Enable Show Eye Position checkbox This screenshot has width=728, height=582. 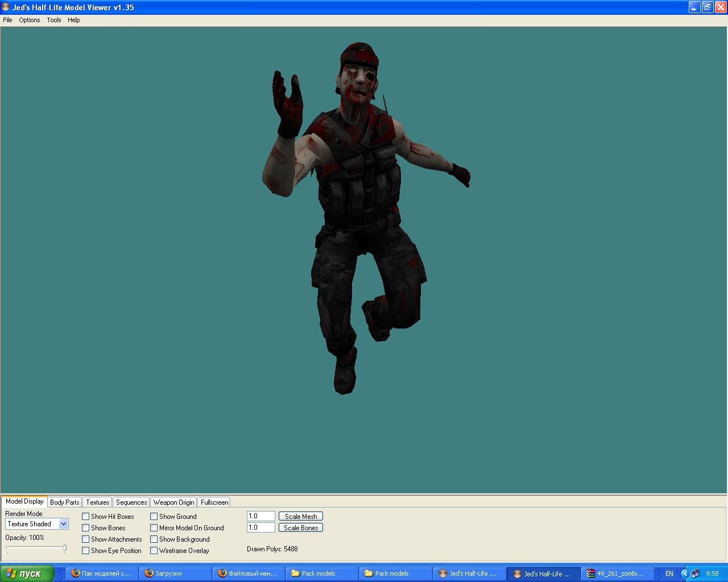tap(86, 551)
